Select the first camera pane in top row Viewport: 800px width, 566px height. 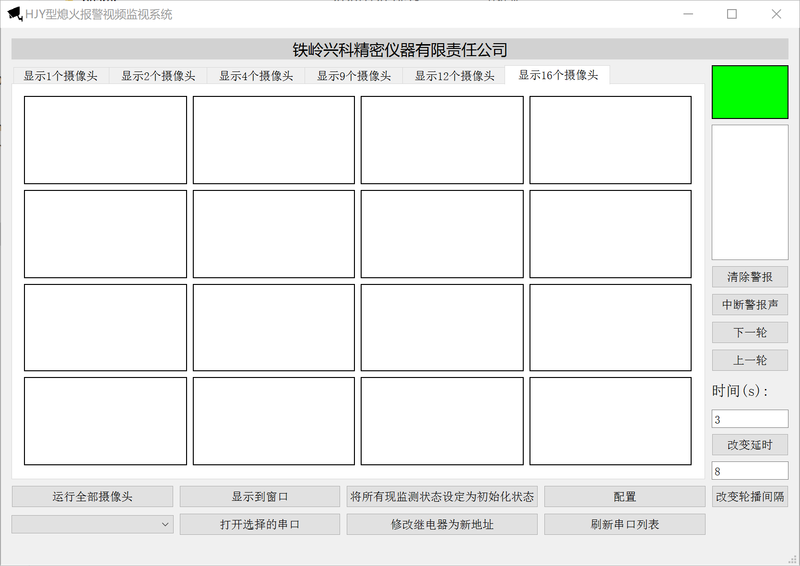(x=105, y=140)
